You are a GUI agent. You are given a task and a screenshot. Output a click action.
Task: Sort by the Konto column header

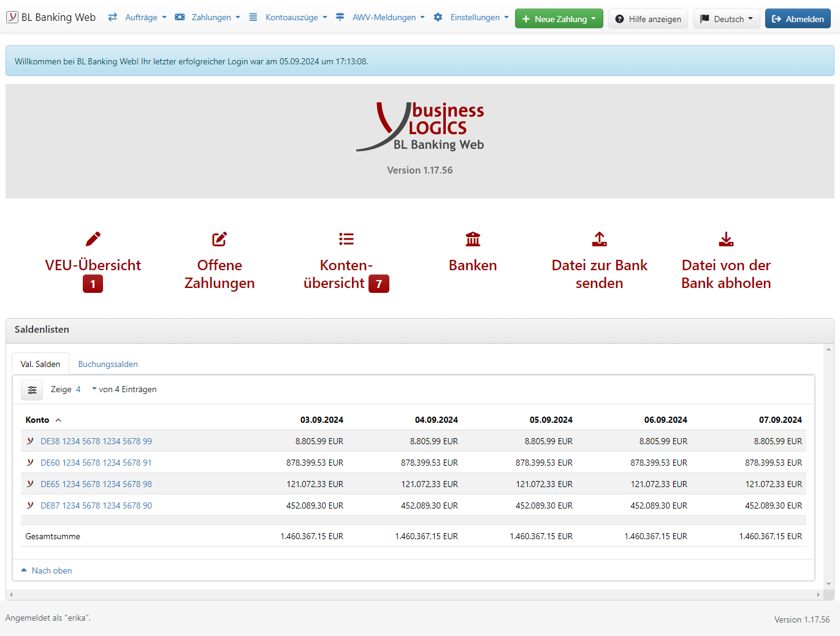pyautogui.click(x=37, y=420)
